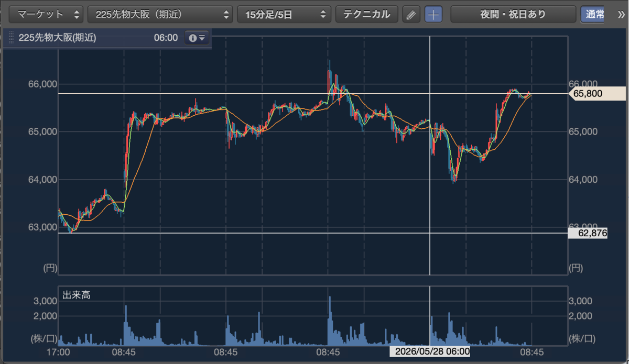Click the 夜間・祝日あり button
629x364 pixels.
click(513, 14)
